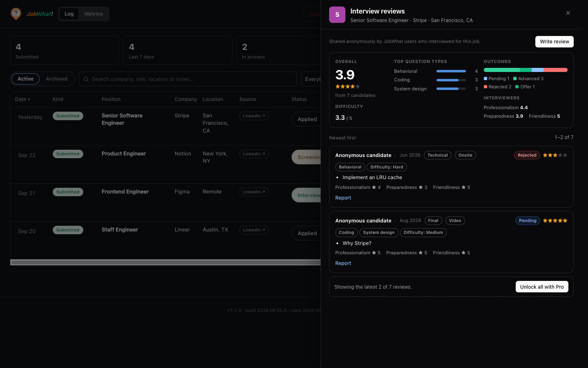Click the Behavioral chip in first review

(350, 167)
